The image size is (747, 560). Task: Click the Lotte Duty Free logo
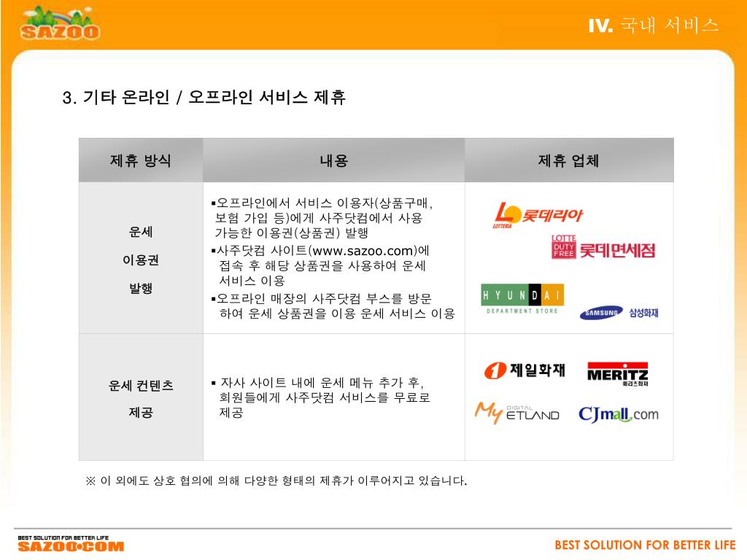click(x=603, y=247)
